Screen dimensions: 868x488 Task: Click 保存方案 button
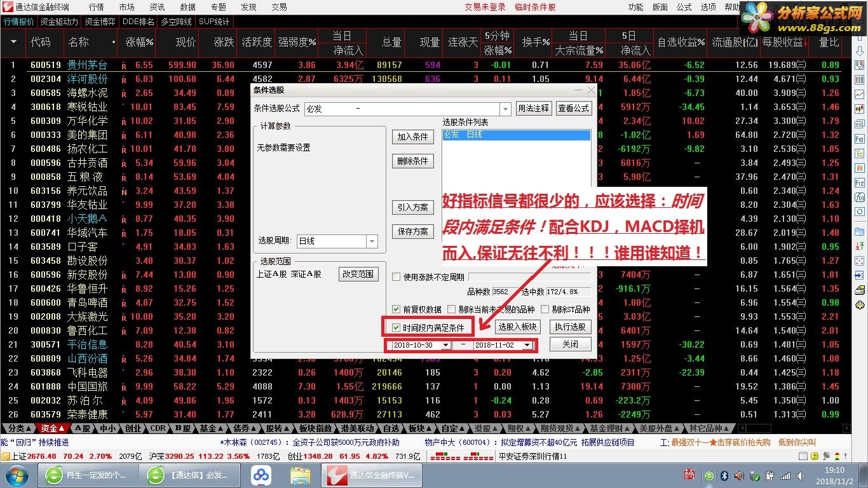click(413, 231)
